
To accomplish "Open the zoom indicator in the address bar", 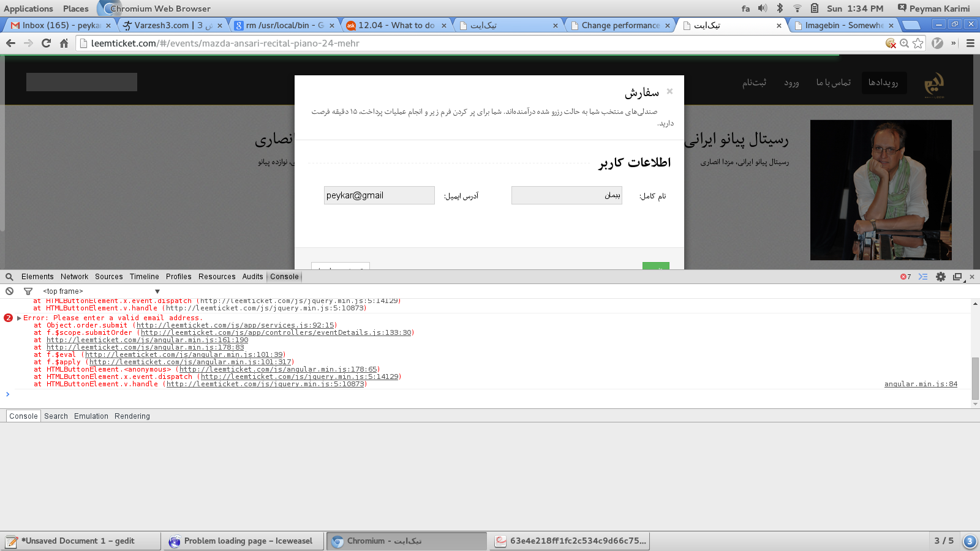I will point(904,43).
